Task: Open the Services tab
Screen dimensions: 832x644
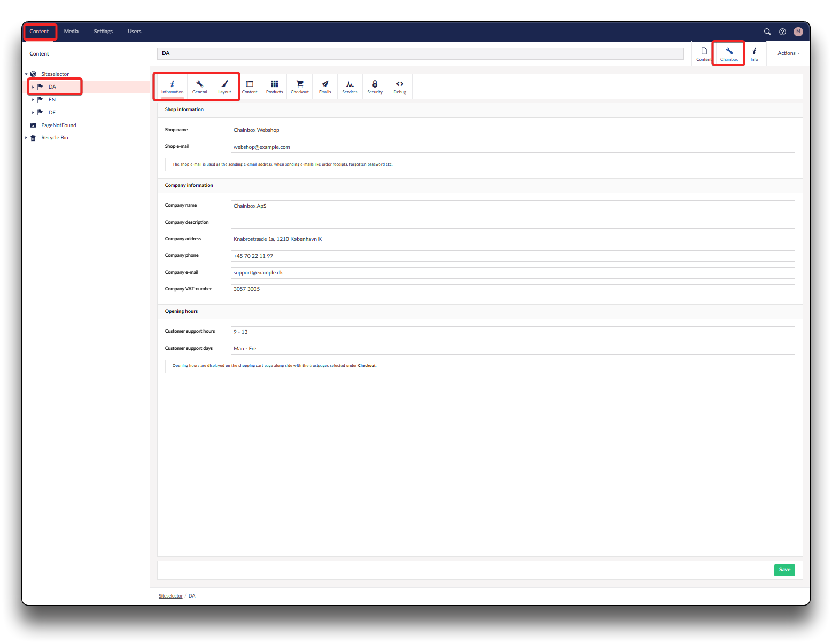Action: 349,87
